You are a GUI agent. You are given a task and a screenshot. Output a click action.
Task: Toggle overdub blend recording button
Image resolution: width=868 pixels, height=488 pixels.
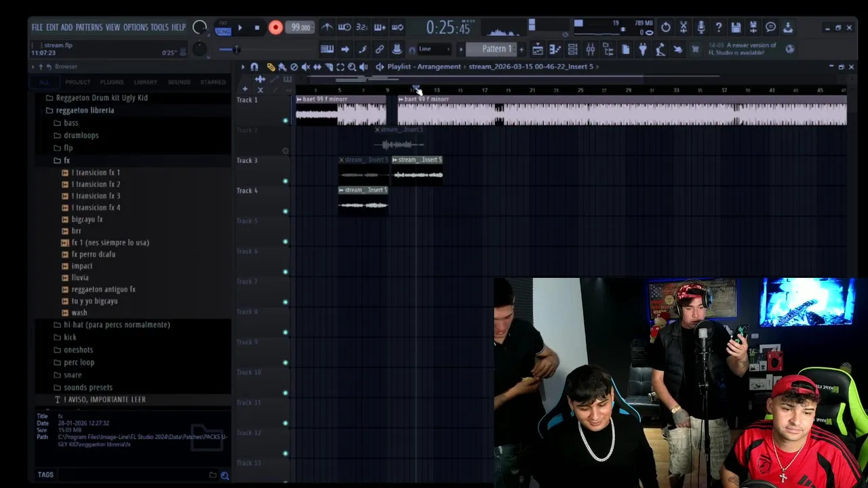[x=380, y=28]
